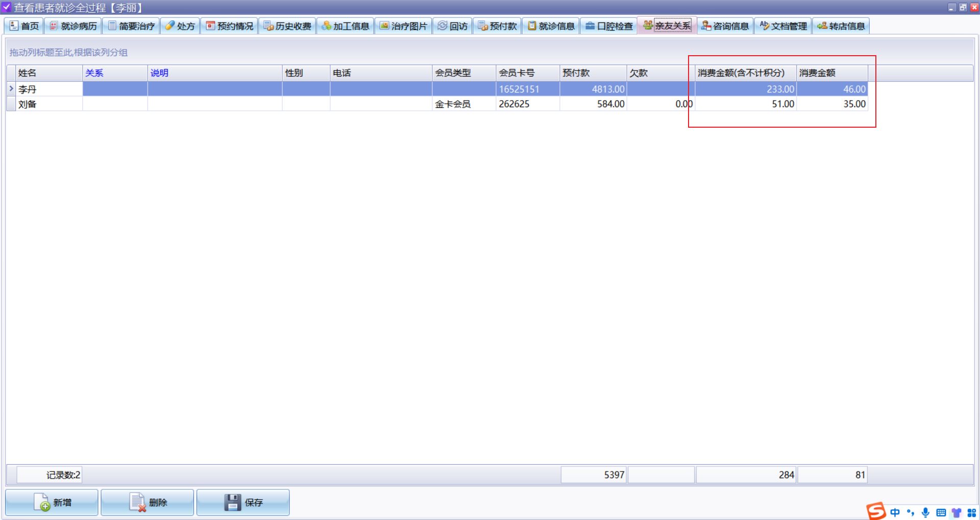Sort by the 姓名 column header
The height and width of the screenshot is (520, 980).
(x=49, y=73)
